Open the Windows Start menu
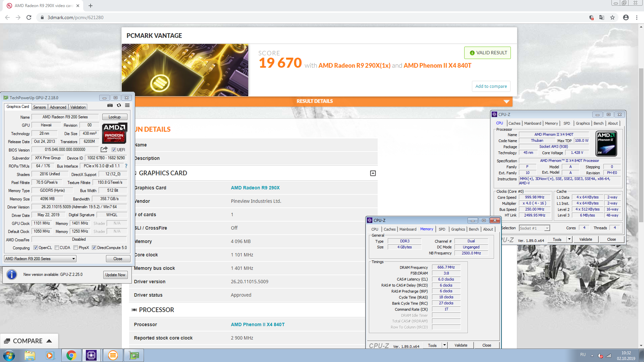Screen dimensions: 644x362 tap(9, 355)
